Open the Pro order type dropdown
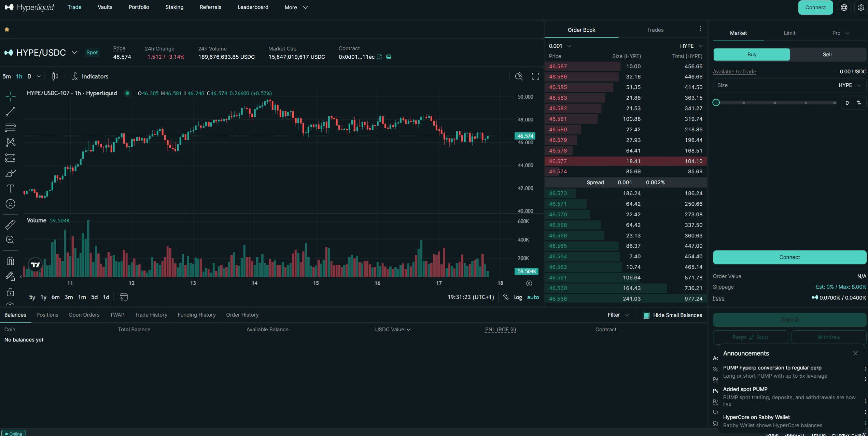 (x=840, y=33)
